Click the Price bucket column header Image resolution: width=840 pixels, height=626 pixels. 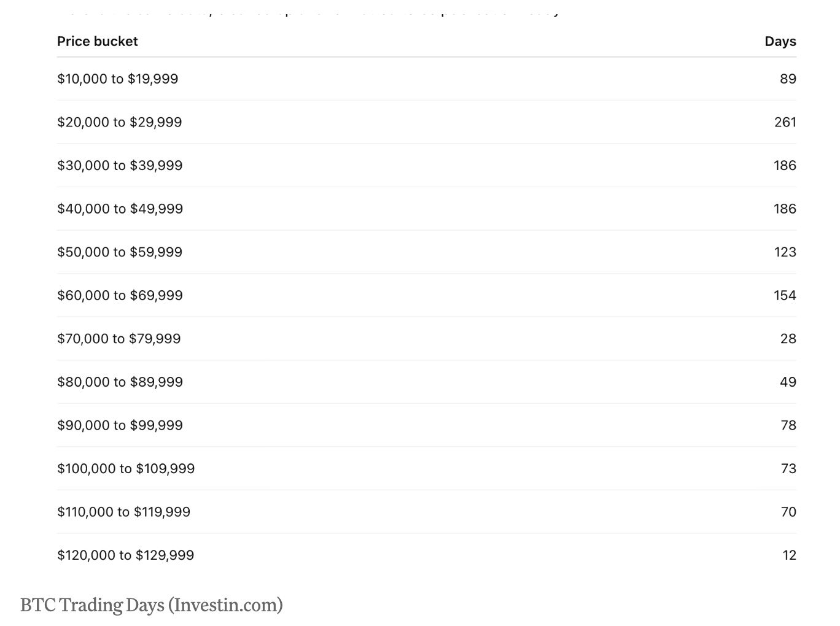(x=97, y=41)
